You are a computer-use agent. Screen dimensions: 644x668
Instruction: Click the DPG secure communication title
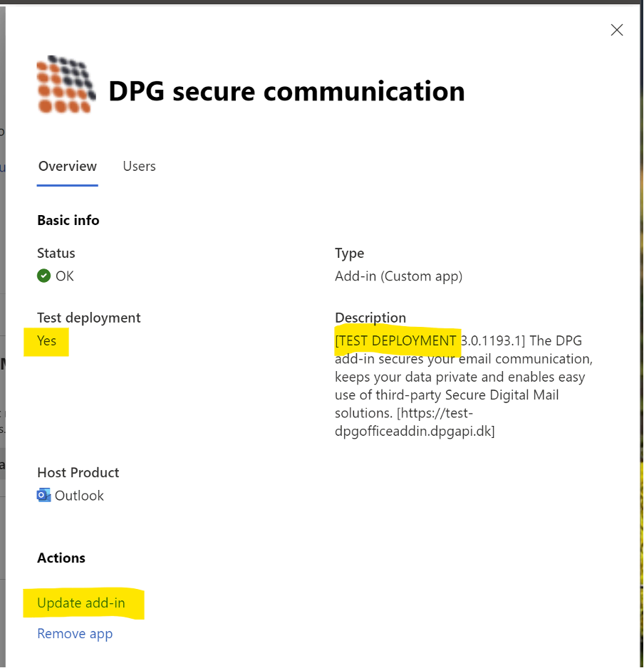click(286, 91)
